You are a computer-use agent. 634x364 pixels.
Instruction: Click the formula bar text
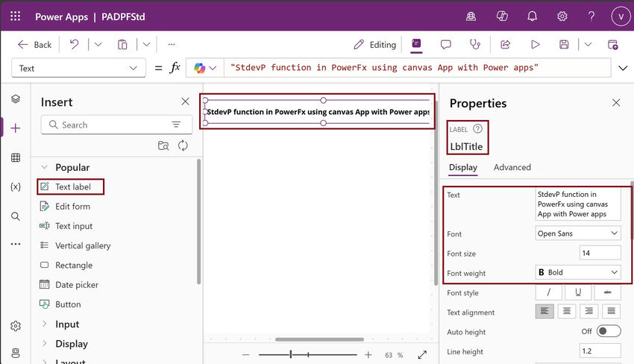click(x=384, y=68)
